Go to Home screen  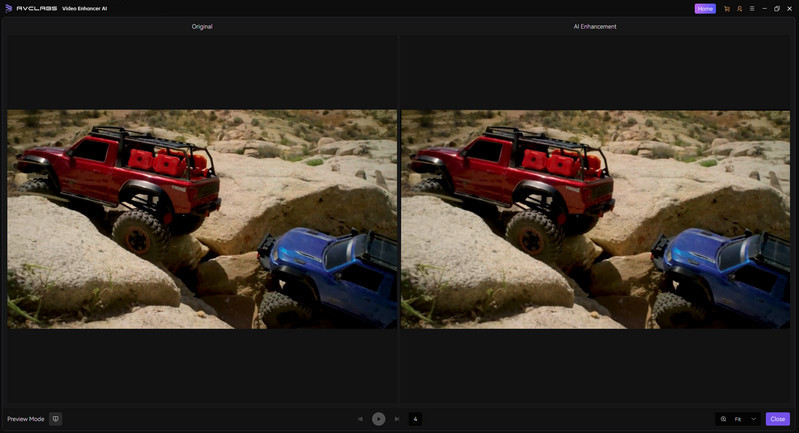coord(705,9)
